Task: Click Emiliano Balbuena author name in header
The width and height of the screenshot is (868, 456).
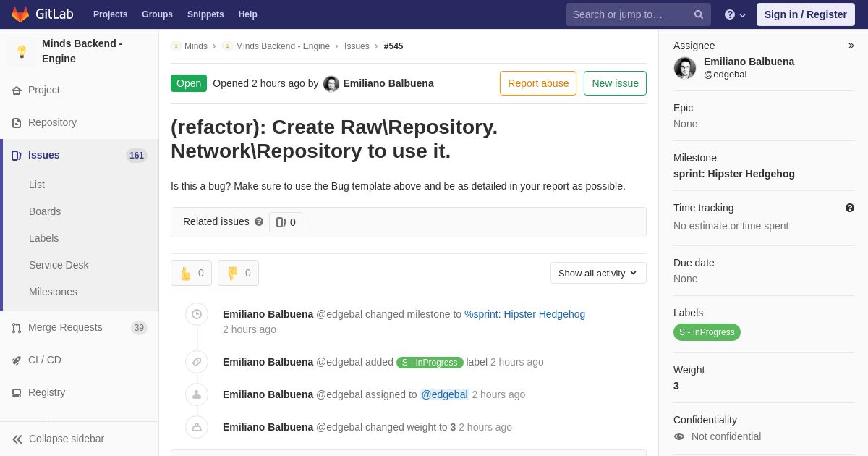Action: 388,83
